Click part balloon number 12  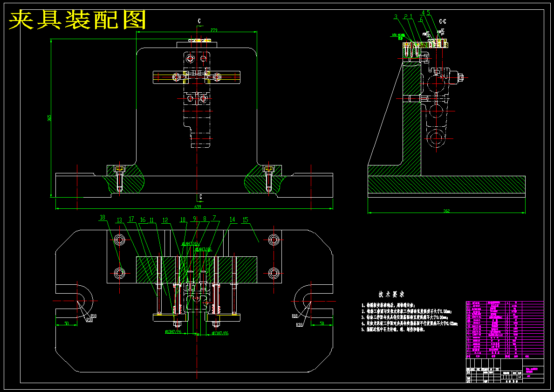[x=165, y=220]
